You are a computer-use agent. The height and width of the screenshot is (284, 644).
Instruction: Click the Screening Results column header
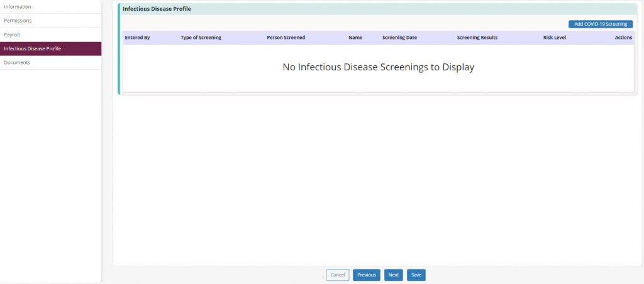(x=477, y=38)
